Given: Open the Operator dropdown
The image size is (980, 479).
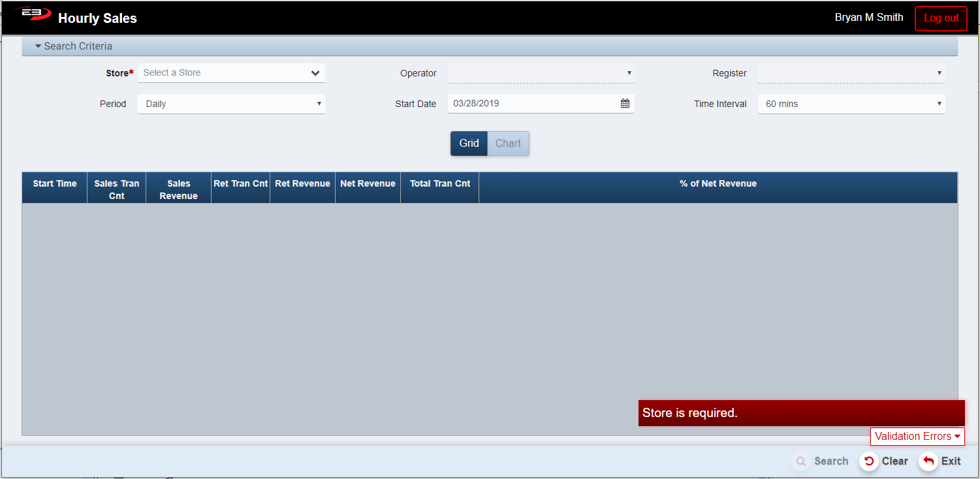Looking at the screenshot, I should tap(541, 73).
